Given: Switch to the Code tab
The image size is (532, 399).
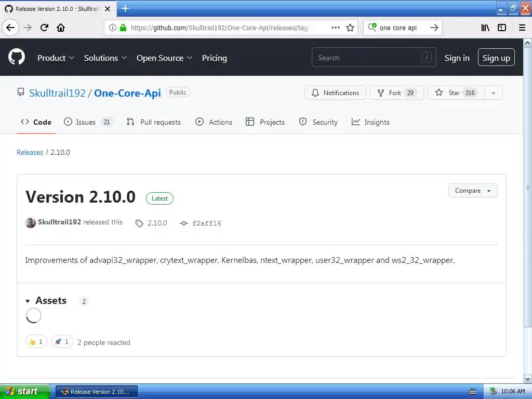Looking at the screenshot, I should (36, 122).
